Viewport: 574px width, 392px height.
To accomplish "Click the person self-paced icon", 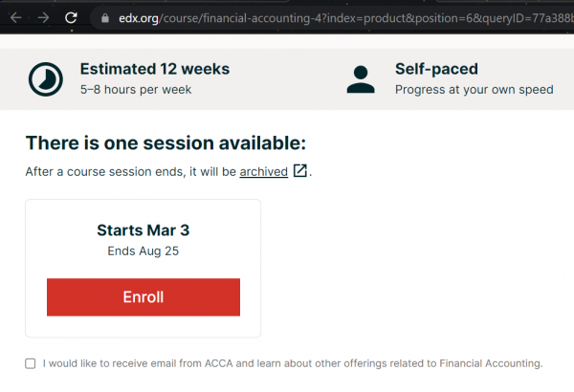I will 361,79.
